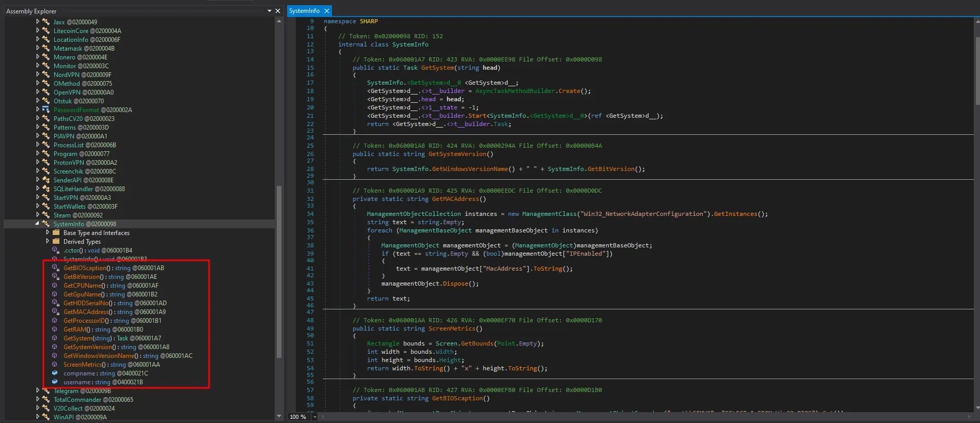Viewport: 980px width, 423px height.
Task: Expand the Telegram tree node
Action: [x=38, y=390]
